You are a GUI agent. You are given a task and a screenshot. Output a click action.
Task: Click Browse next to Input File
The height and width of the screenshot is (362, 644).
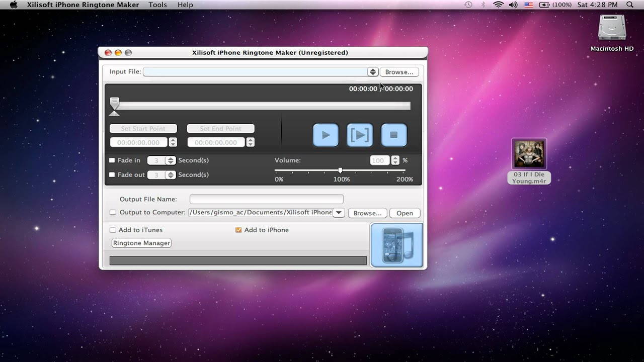(399, 72)
